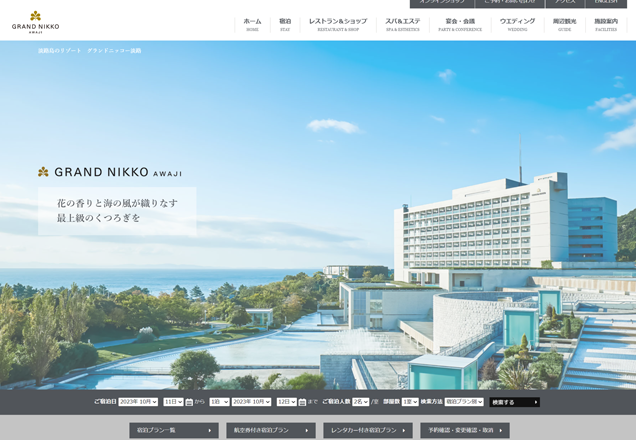The height and width of the screenshot is (440, 636).
Task: Open the nights dropdown 1泊
Action: [x=219, y=402]
